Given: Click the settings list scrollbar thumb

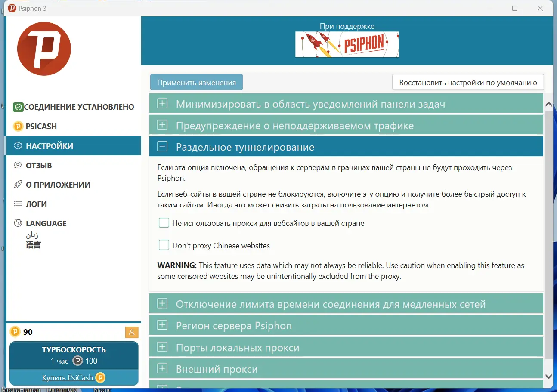Looking at the screenshot, I should tap(548, 235).
